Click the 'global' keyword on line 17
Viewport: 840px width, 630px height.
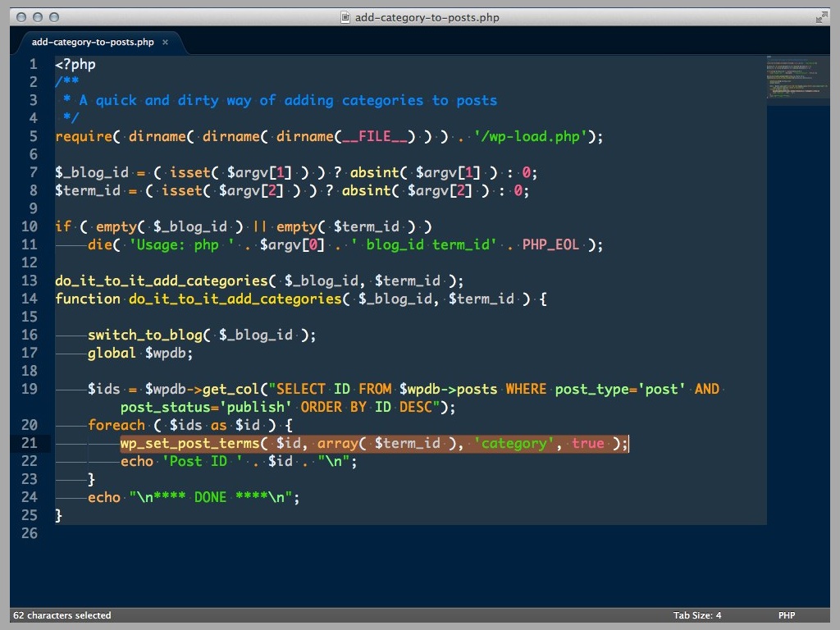pos(112,353)
